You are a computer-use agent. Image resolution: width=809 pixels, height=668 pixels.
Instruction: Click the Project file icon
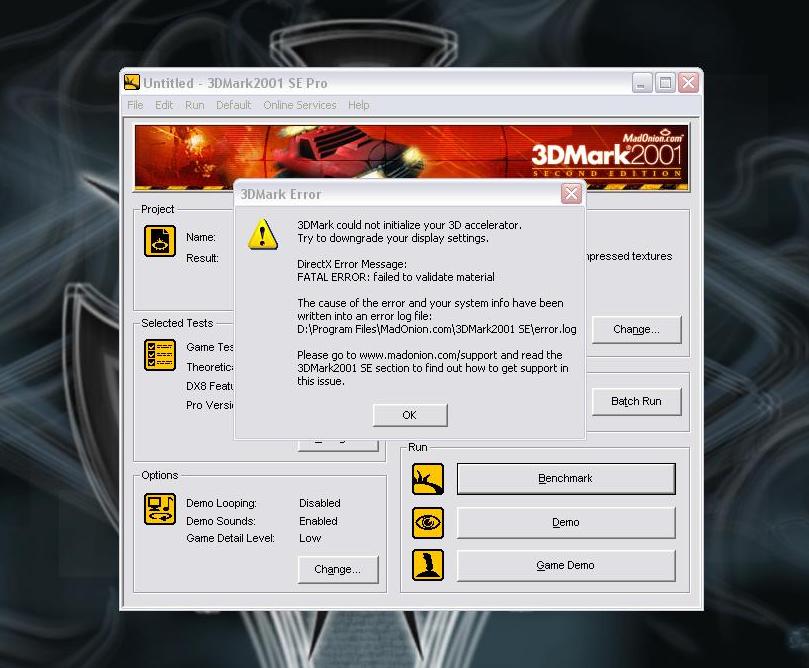tap(160, 241)
